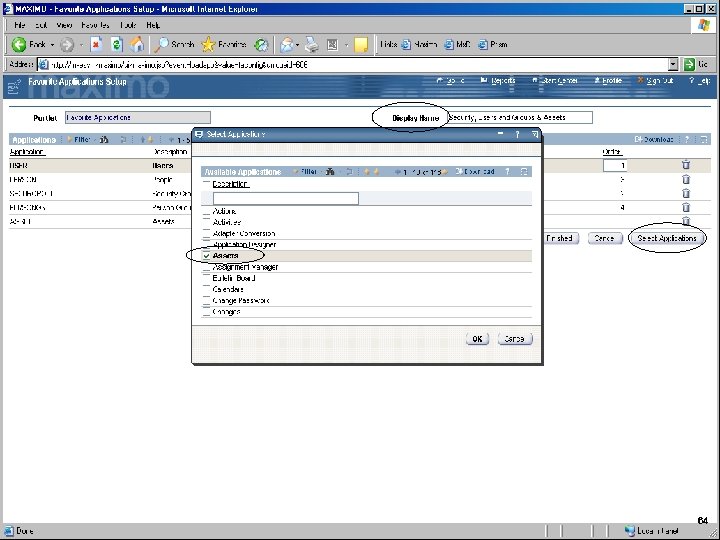Delete the USER row with trash icon
720x540 pixels.
[x=686, y=164]
